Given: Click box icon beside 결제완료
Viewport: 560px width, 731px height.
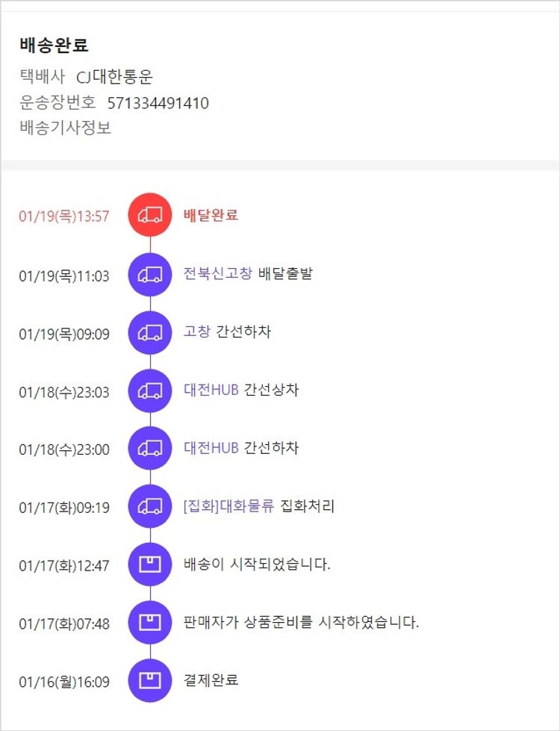Looking at the screenshot, I should [x=150, y=681].
